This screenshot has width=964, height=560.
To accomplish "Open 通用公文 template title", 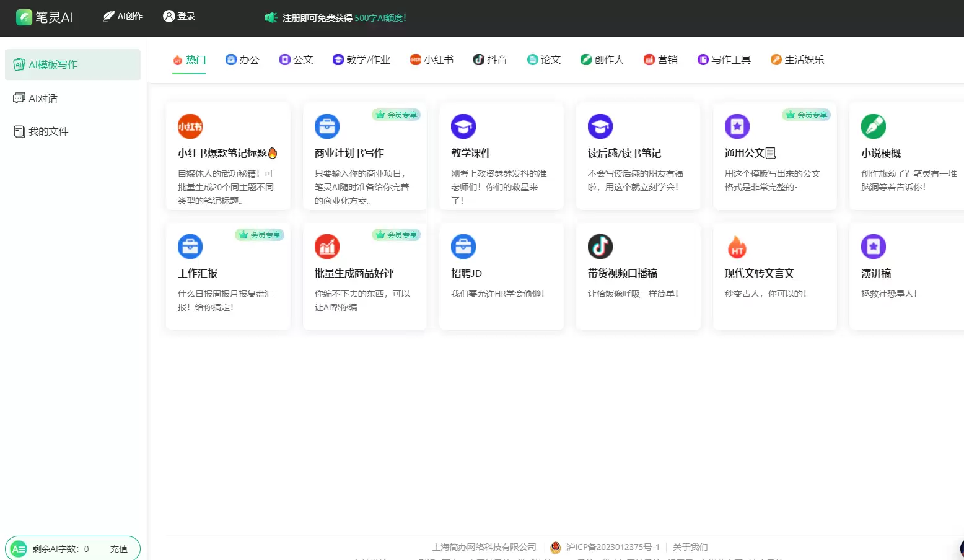I will (x=750, y=153).
